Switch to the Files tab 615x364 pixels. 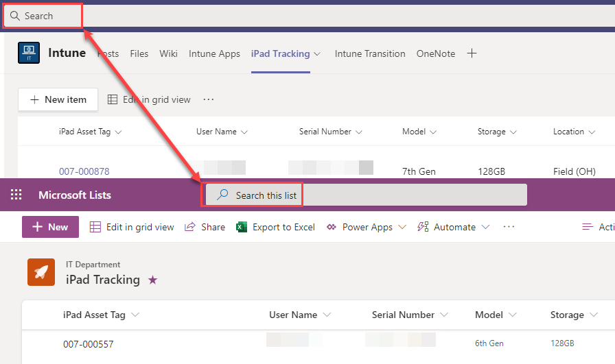coord(139,53)
